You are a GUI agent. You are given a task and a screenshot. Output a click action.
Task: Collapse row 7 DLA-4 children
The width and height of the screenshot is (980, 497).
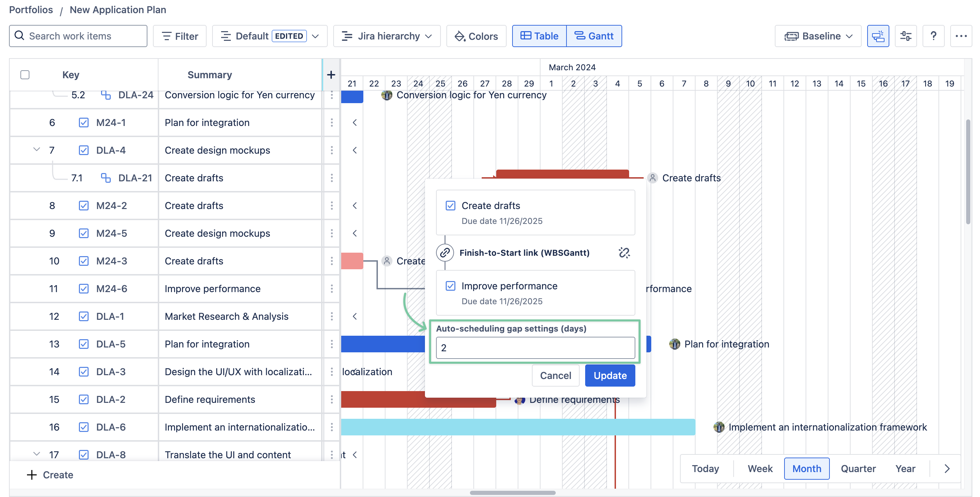click(x=37, y=150)
